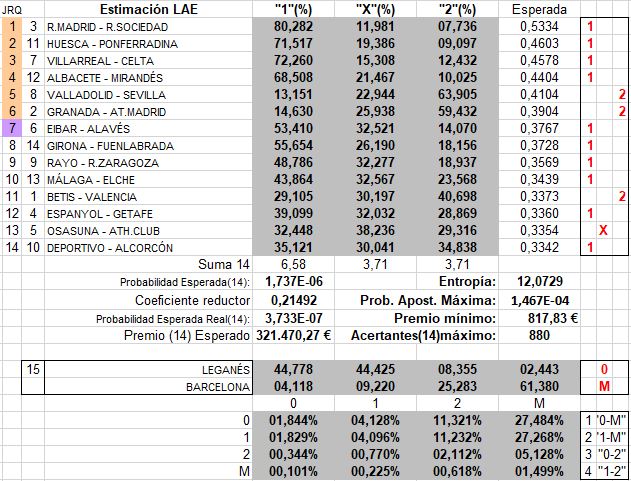Screen dimensions: 631x481
Task: Select the Probabilidad Esperada(14) value 1,737E-06
Action: (293, 281)
